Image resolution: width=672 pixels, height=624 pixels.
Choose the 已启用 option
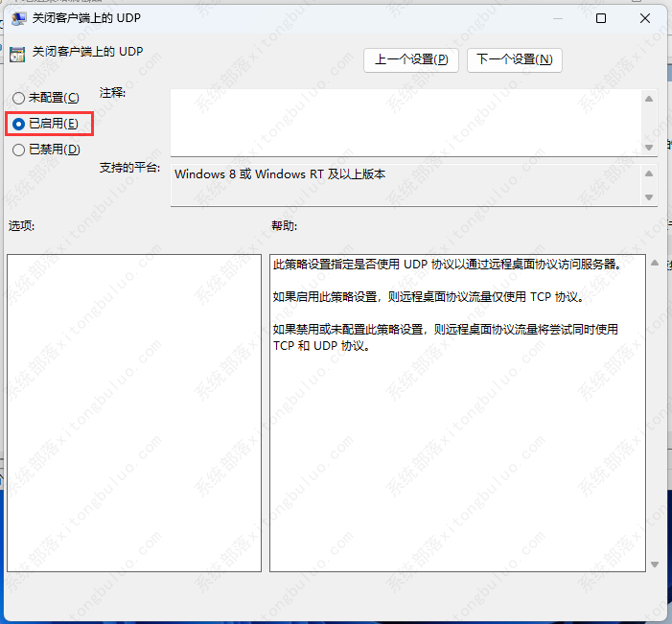(19, 124)
